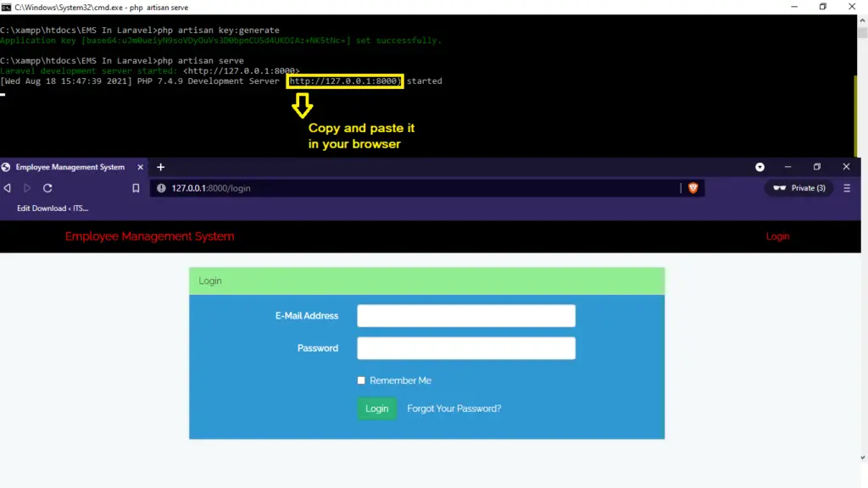Viewport: 868px width, 488px height.
Task: Click the Forgot Your Password link
Action: 453,408
